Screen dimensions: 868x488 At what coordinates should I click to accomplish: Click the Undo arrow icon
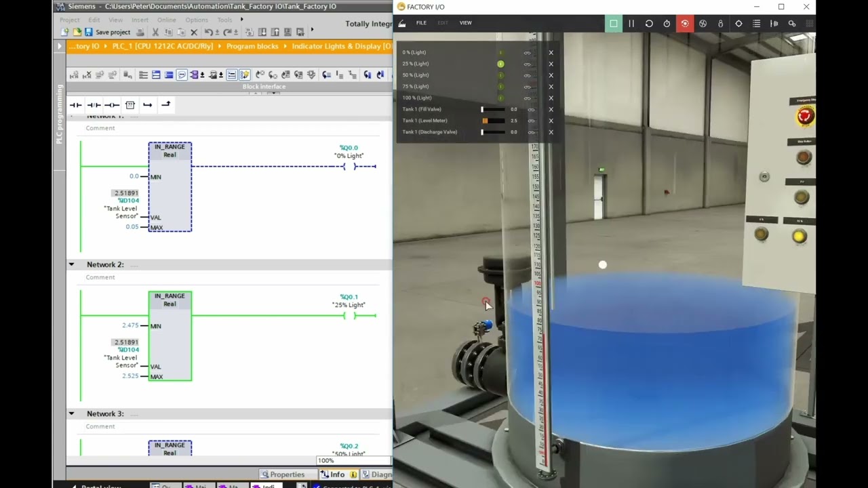click(209, 32)
